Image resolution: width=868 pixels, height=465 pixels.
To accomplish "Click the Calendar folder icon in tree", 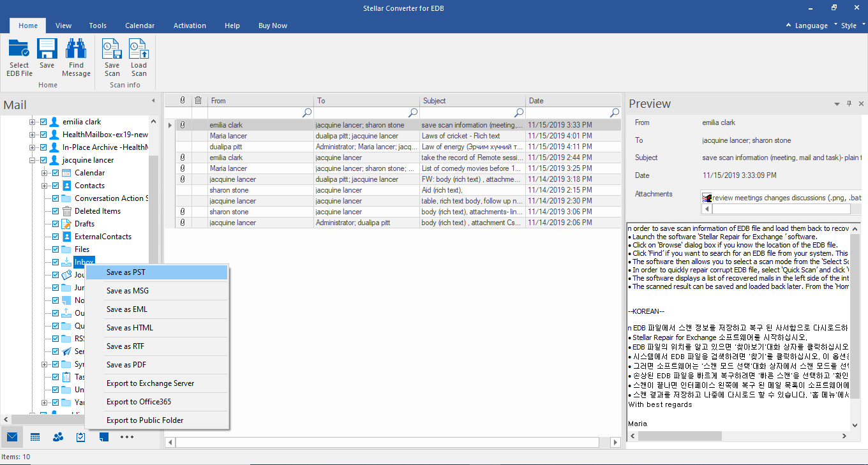I will coord(66,173).
